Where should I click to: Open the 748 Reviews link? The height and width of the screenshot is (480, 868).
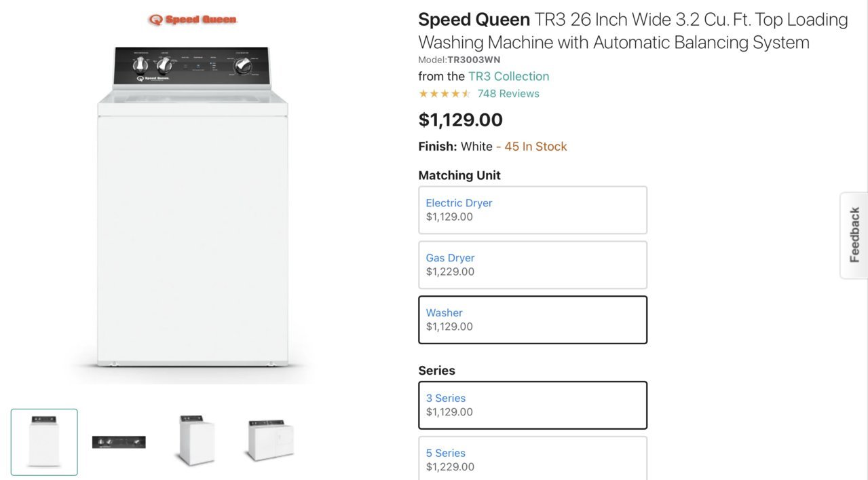tap(508, 94)
